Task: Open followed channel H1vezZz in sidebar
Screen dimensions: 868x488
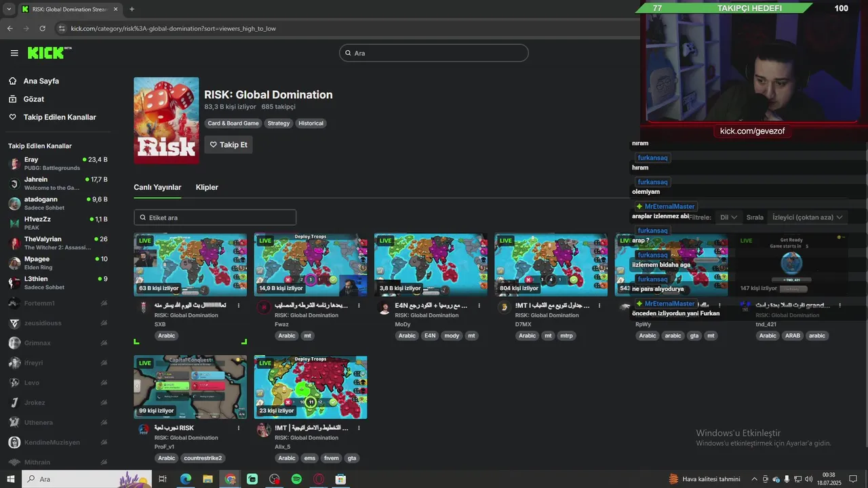Action: point(58,223)
